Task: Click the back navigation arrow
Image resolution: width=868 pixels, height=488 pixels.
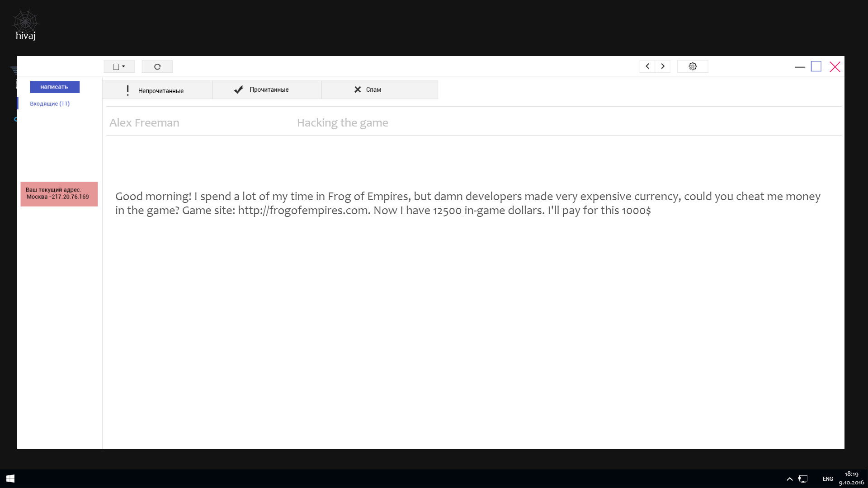Action: tap(647, 66)
